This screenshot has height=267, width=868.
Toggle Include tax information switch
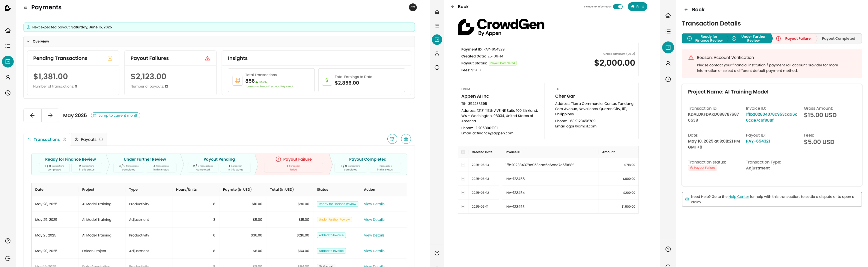(x=618, y=7)
